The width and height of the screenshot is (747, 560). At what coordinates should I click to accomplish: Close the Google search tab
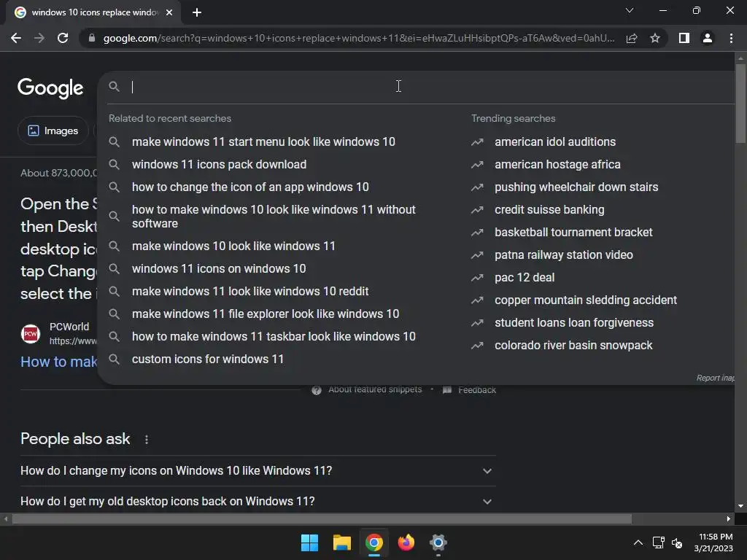pyautogui.click(x=169, y=12)
